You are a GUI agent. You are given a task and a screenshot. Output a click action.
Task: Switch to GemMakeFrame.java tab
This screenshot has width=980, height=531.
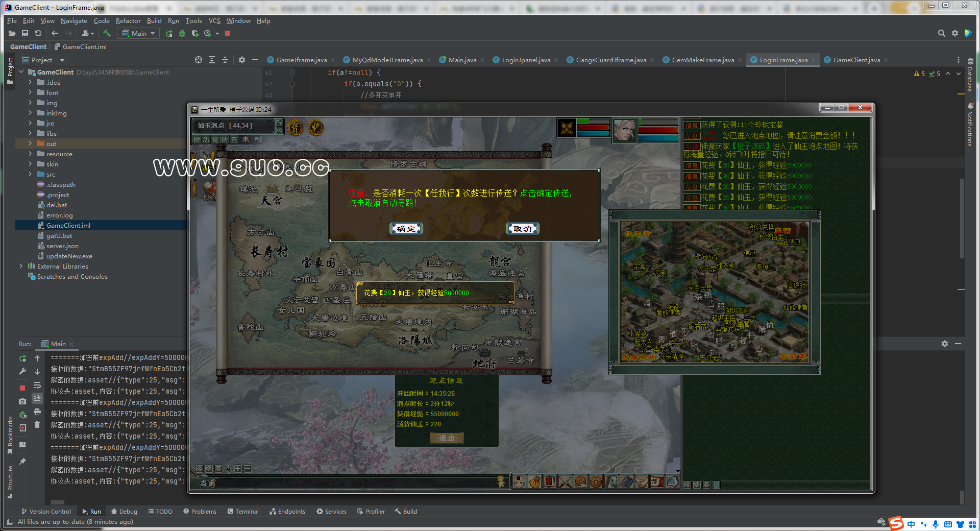[x=703, y=60]
